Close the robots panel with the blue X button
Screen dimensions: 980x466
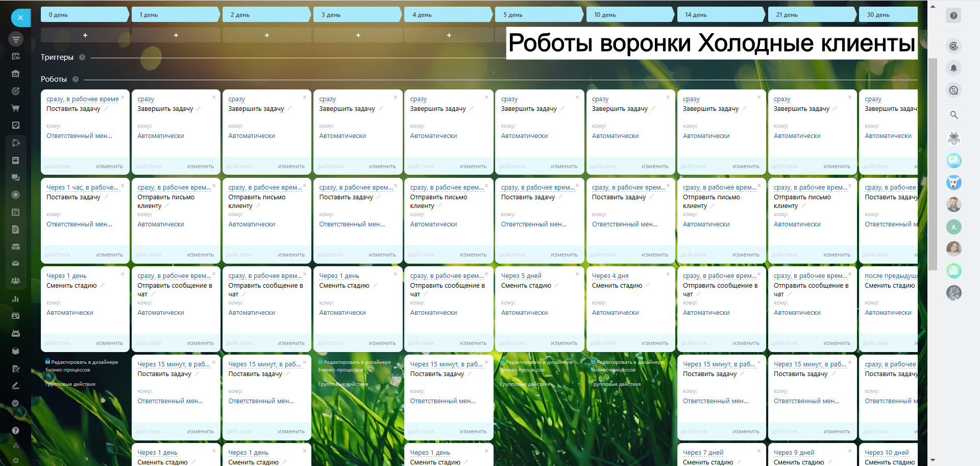point(20,18)
